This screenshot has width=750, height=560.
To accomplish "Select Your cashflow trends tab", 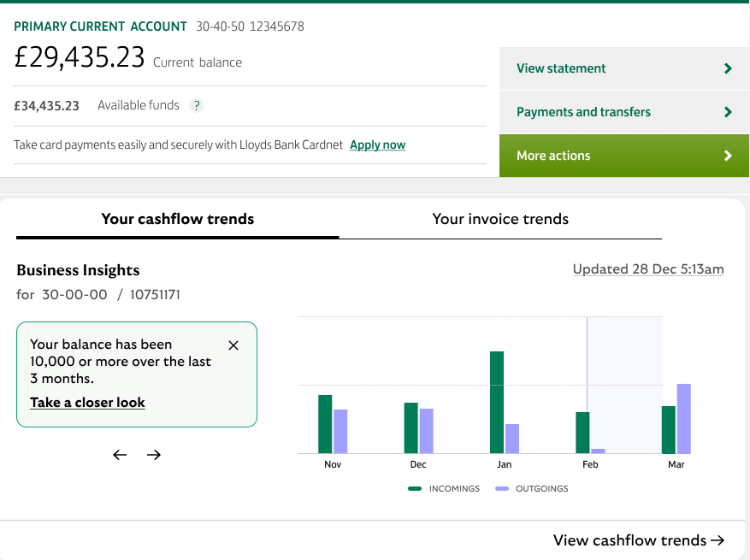I will (177, 219).
